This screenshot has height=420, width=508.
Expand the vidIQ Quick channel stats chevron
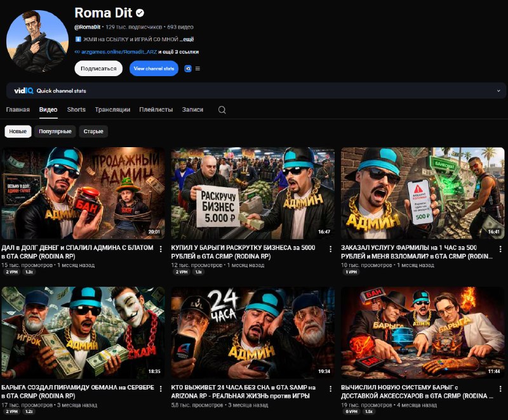pyautogui.click(x=498, y=91)
